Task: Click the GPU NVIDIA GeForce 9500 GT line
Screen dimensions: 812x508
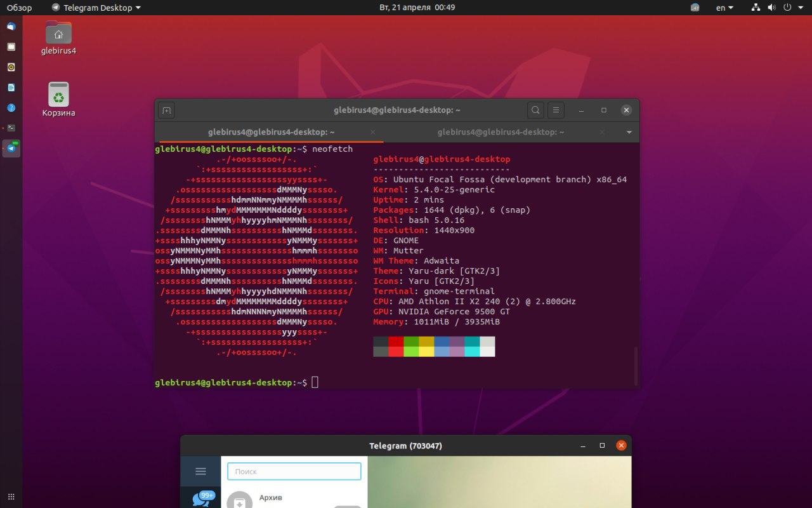Action: [442, 312]
